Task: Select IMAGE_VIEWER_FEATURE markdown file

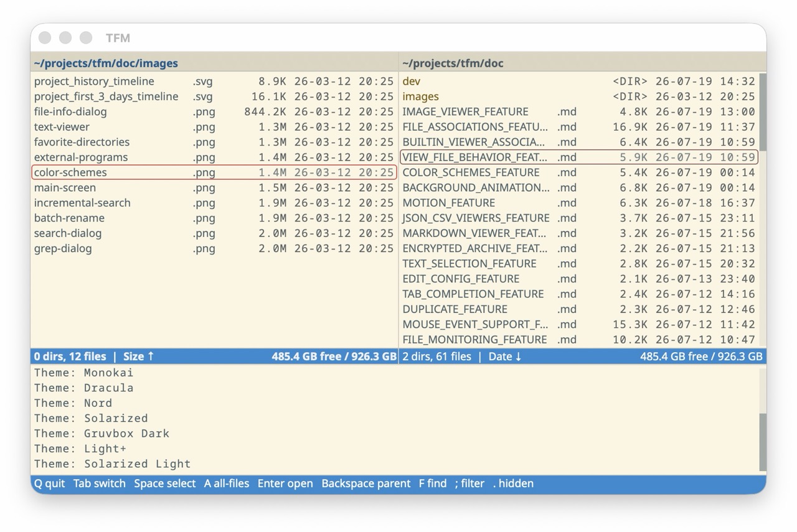Action: pos(579,112)
